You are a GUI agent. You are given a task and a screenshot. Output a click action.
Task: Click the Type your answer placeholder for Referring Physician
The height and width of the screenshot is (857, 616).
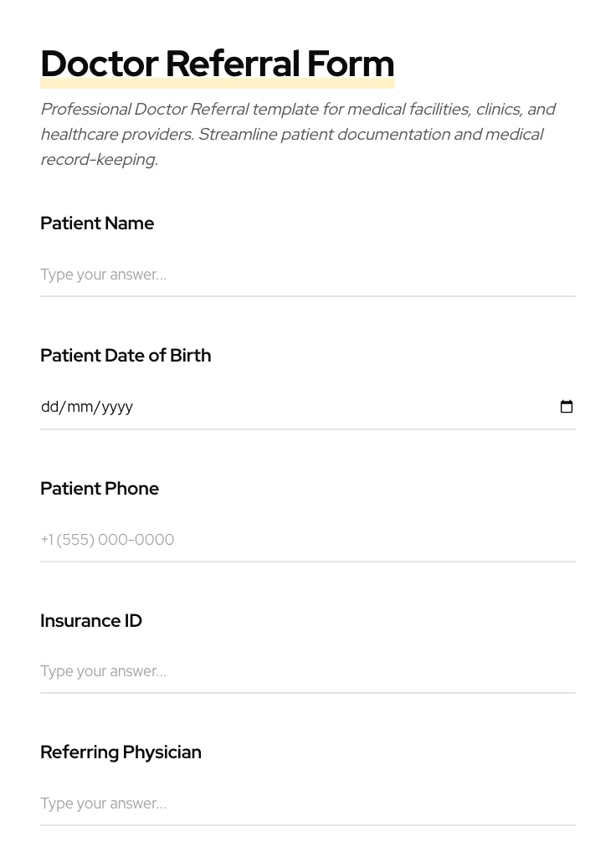(103, 803)
